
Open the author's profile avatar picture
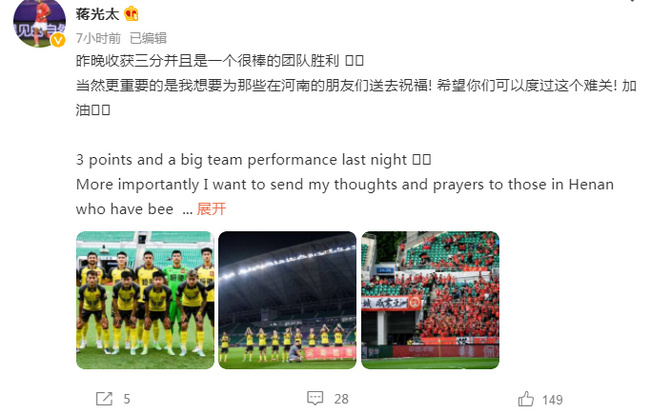click(40, 20)
